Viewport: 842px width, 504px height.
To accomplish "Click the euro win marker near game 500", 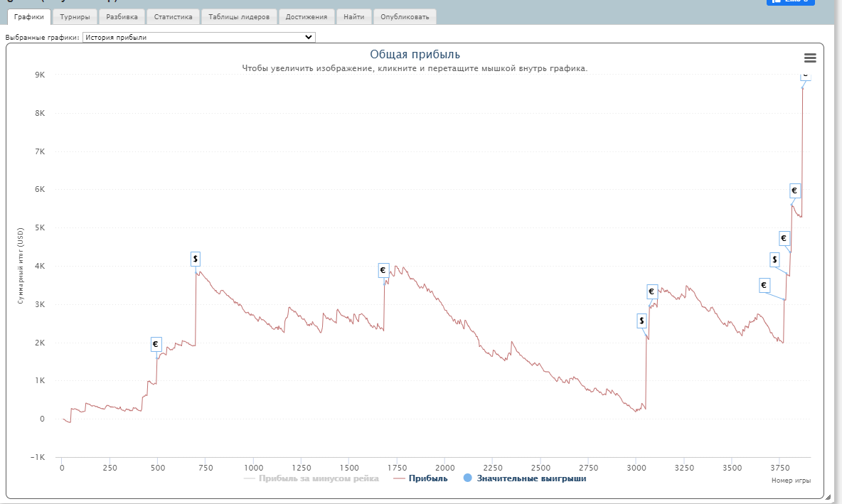I will click(156, 344).
